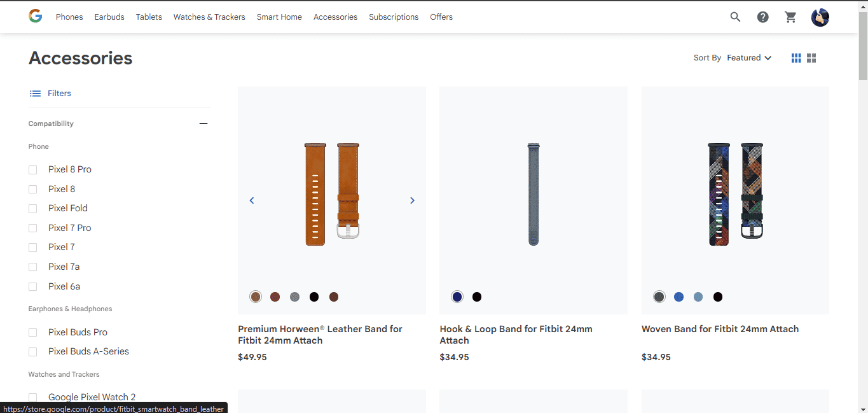Click the account profile avatar
The image size is (868, 413).
tap(820, 17)
